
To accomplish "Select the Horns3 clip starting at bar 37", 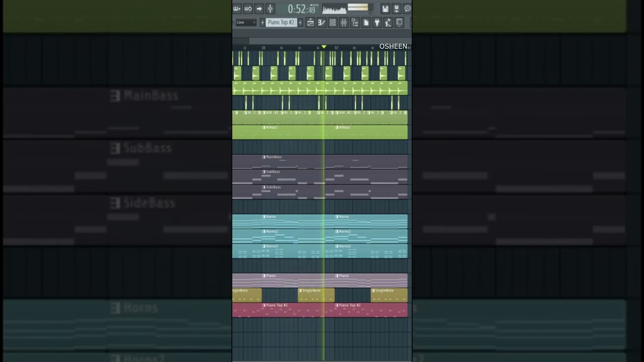I will coord(371,251).
